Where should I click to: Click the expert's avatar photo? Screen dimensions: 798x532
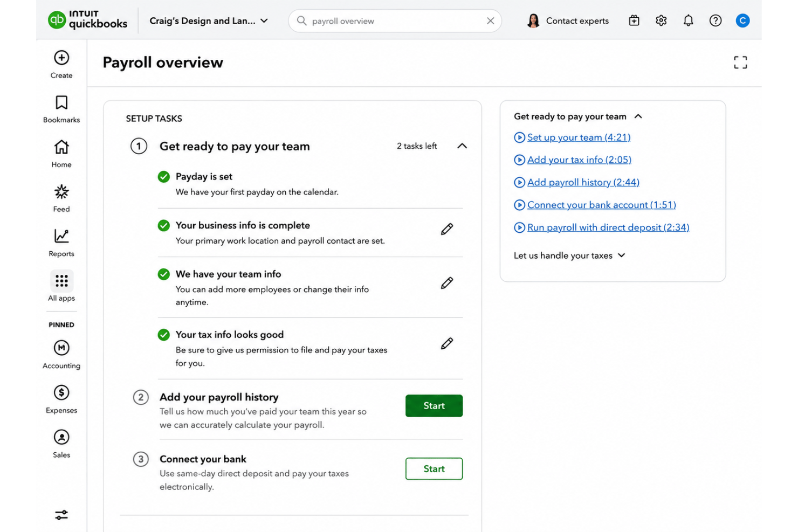[533, 20]
